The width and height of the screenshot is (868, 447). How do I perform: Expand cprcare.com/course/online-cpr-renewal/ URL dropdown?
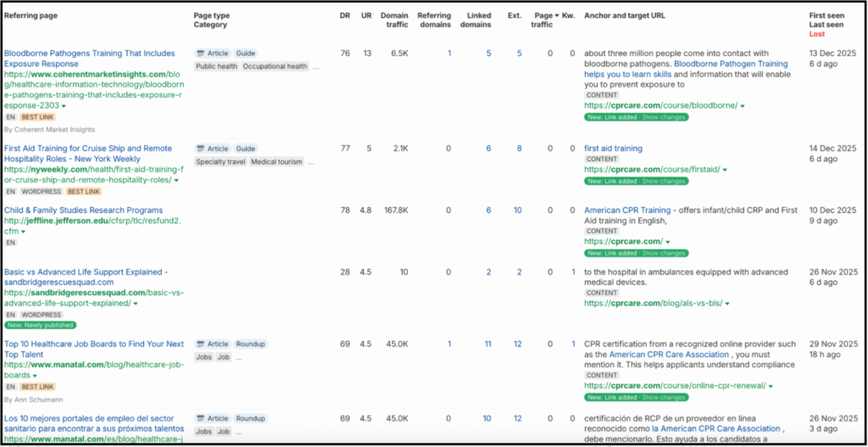pyautogui.click(x=771, y=386)
